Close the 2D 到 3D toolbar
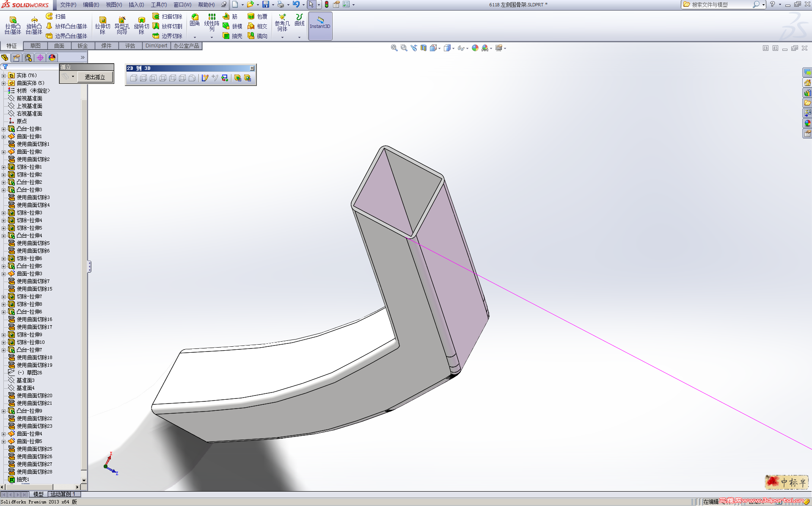Viewport: 812px width, 506px height. (252, 68)
